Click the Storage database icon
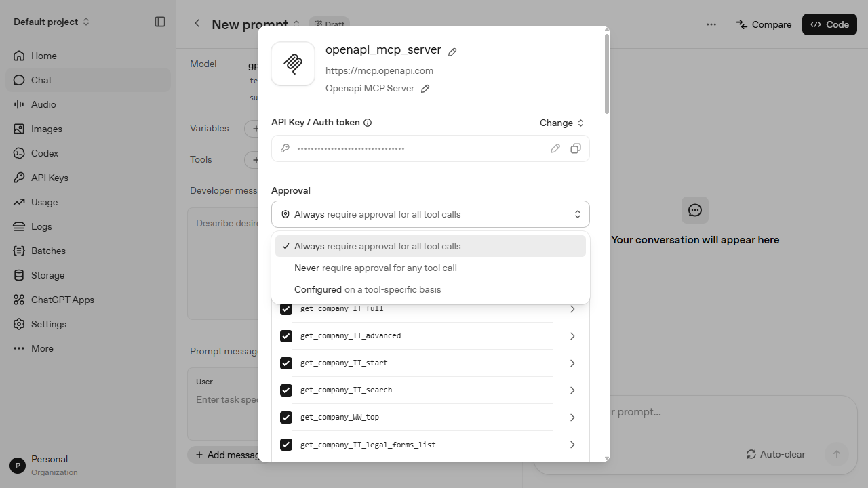This screenshot has height=488, width=868. click(19, 275)
